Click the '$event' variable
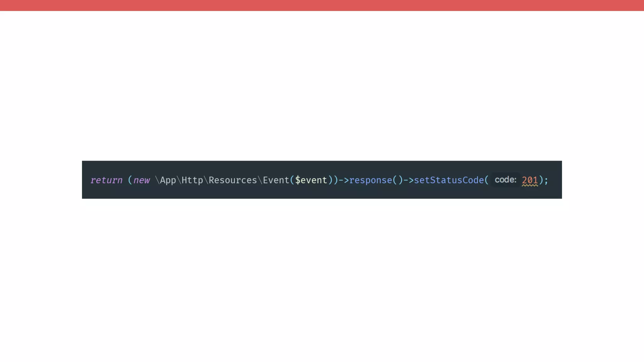This screenshot has height=362, width=644. [x=311, y=180]
